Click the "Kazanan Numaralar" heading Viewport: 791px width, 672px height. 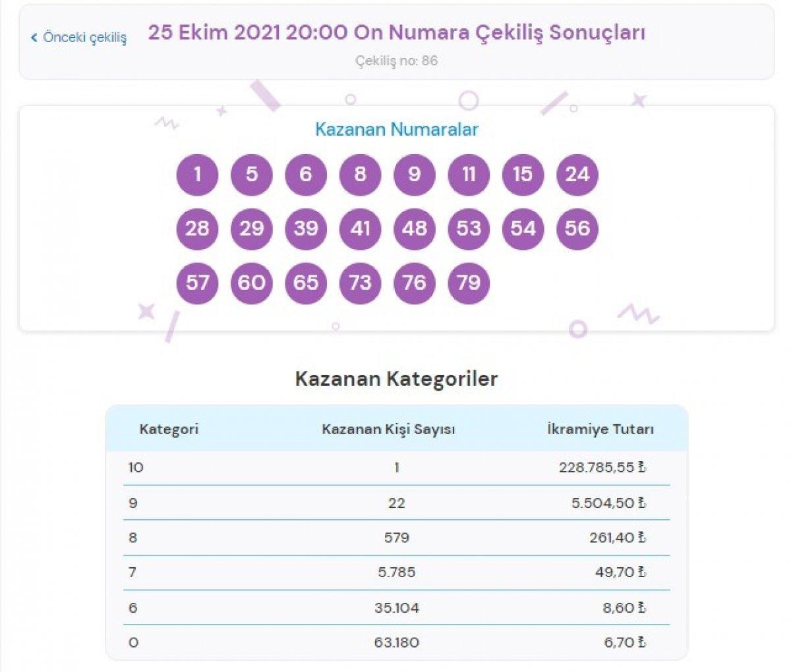click(x=395, y=130)
